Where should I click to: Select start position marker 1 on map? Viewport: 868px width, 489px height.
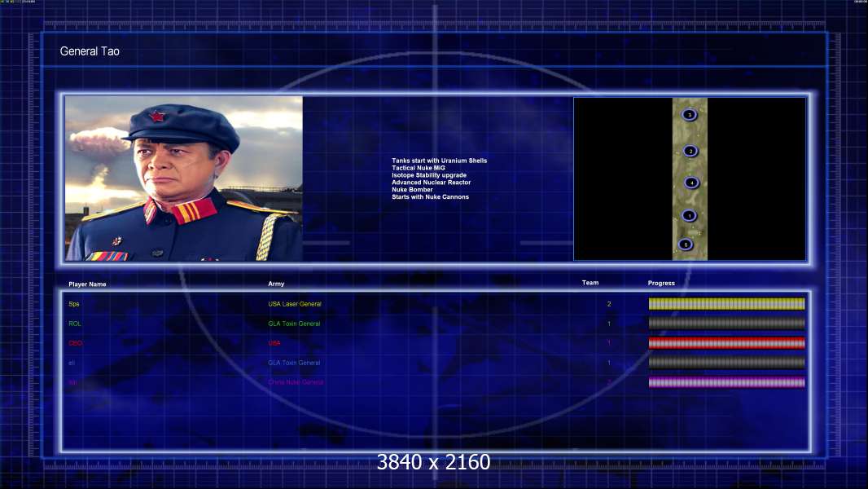[x=689, y=215]
